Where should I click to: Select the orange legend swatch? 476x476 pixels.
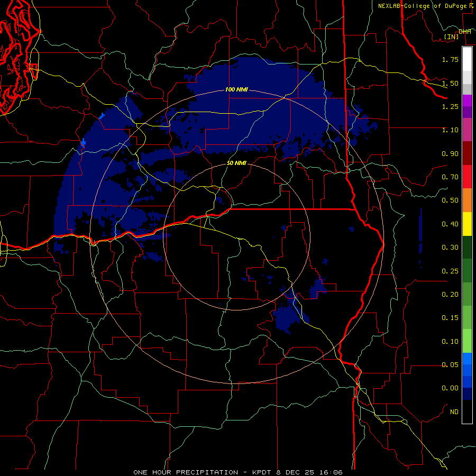tap(467, 200)
